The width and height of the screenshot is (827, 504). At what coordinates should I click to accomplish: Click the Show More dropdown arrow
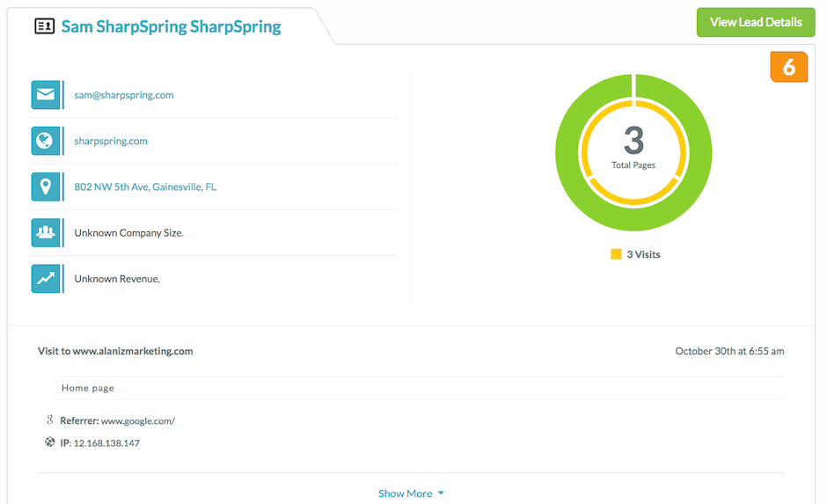[441, 493]
